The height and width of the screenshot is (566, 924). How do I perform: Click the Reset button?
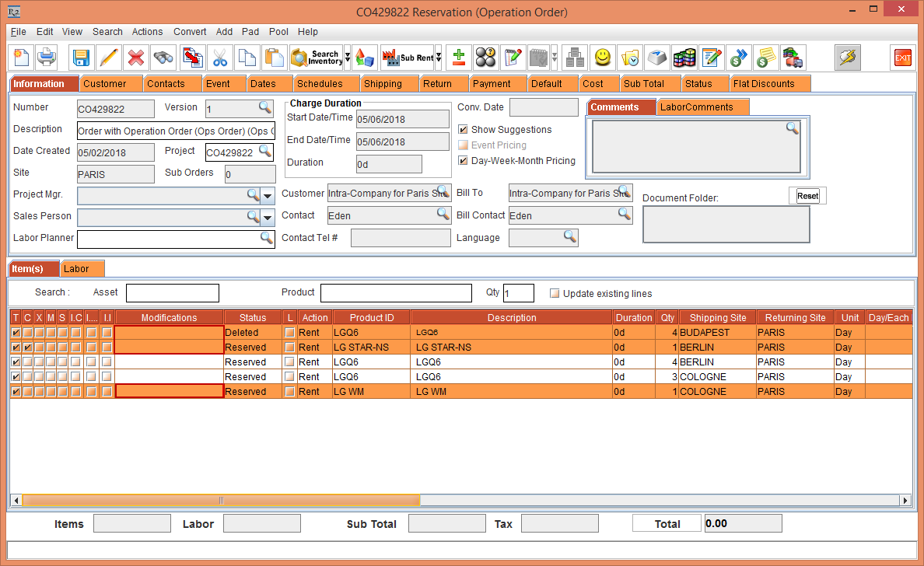pos(807,196)
